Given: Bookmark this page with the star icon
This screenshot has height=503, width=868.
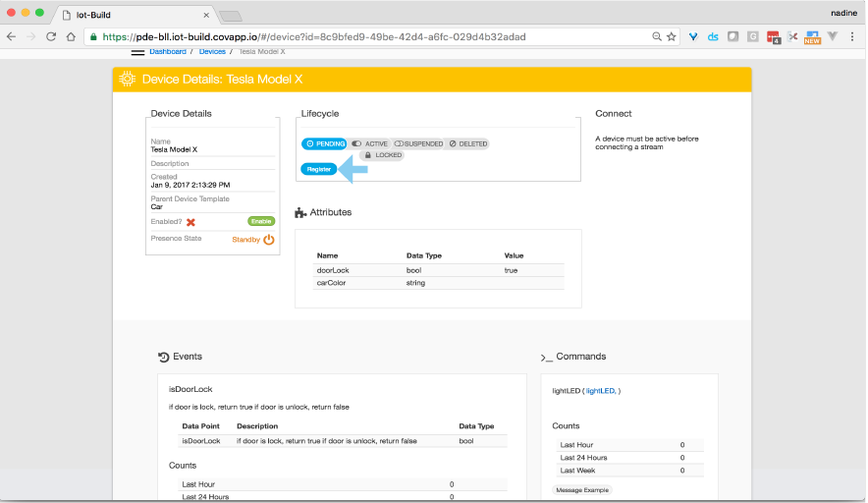Looking at the screenshot, I should (x=672, y=36).
